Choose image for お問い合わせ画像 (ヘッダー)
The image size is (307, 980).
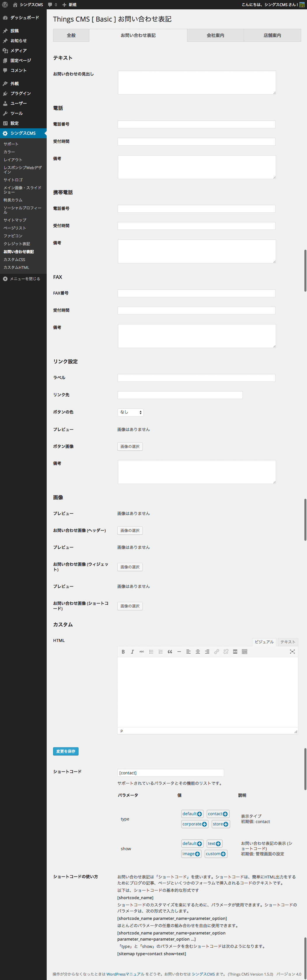tap(130, 531)
